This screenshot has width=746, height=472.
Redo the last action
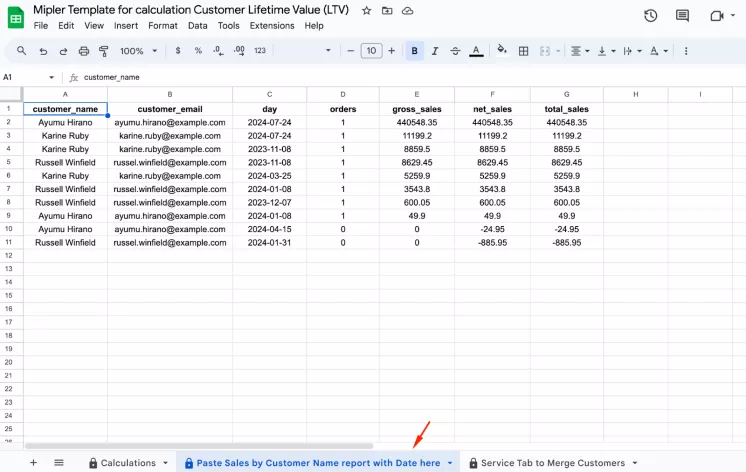63,51
